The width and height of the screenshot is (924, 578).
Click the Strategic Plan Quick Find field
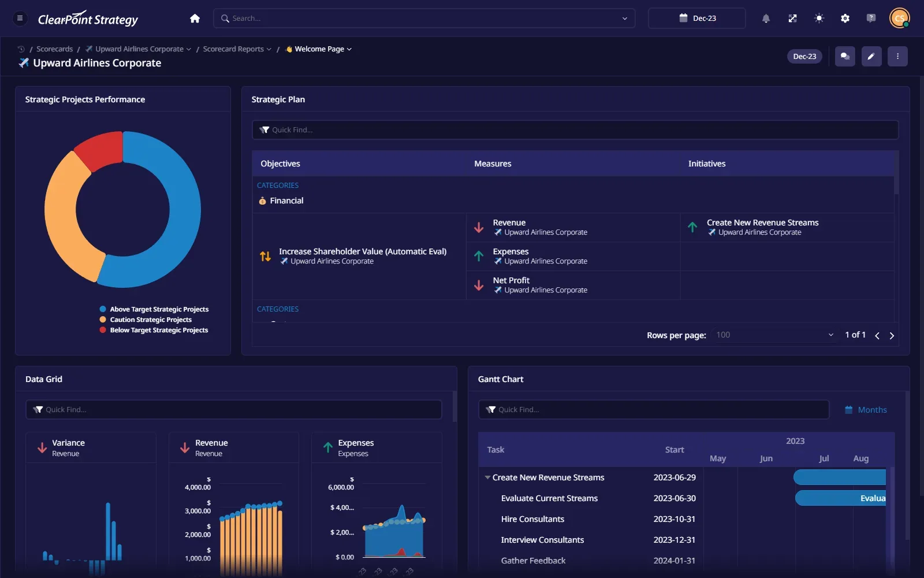[575, 130]
